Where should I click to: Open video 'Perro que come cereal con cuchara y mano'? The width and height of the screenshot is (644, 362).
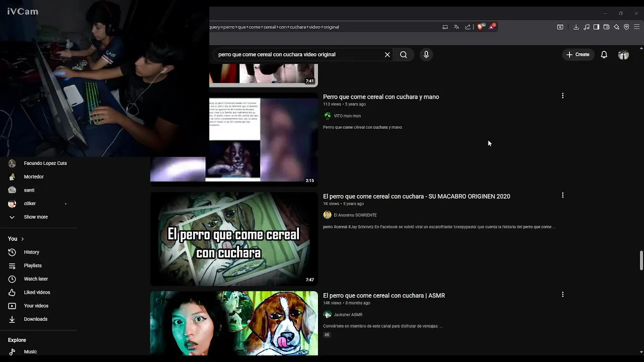point(381,97)
